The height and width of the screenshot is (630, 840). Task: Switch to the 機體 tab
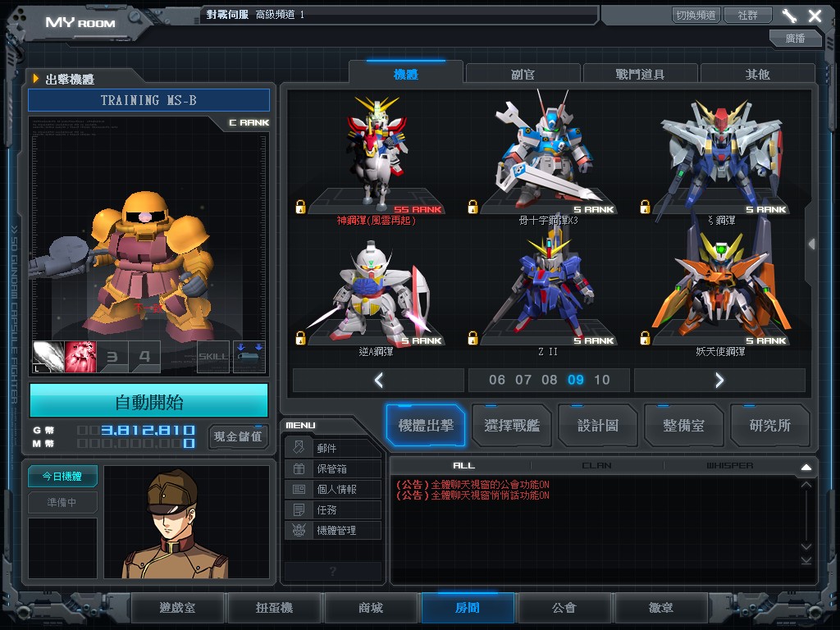(405, 74)
